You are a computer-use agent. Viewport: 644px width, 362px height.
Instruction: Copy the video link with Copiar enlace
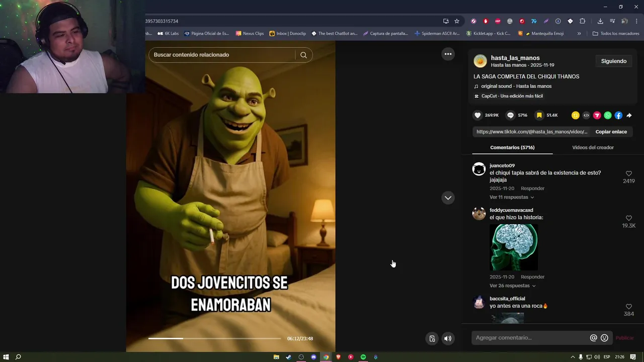tap(611, 132)
